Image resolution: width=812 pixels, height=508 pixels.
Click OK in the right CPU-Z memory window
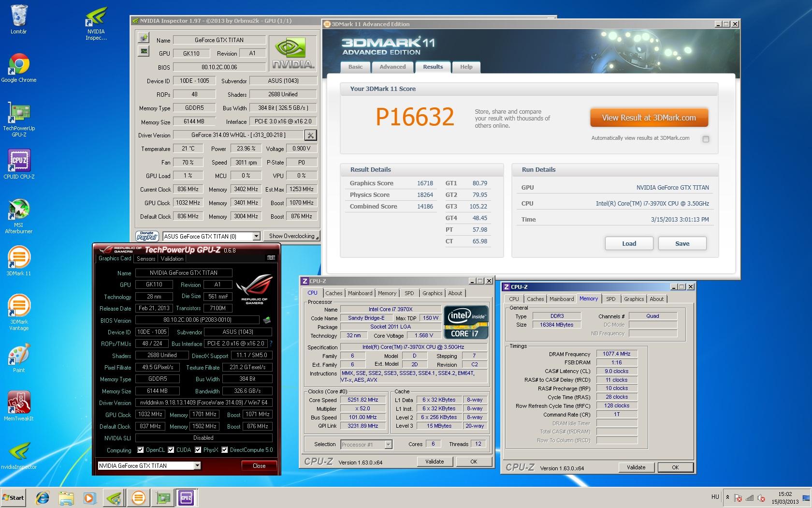coord(675,467)
